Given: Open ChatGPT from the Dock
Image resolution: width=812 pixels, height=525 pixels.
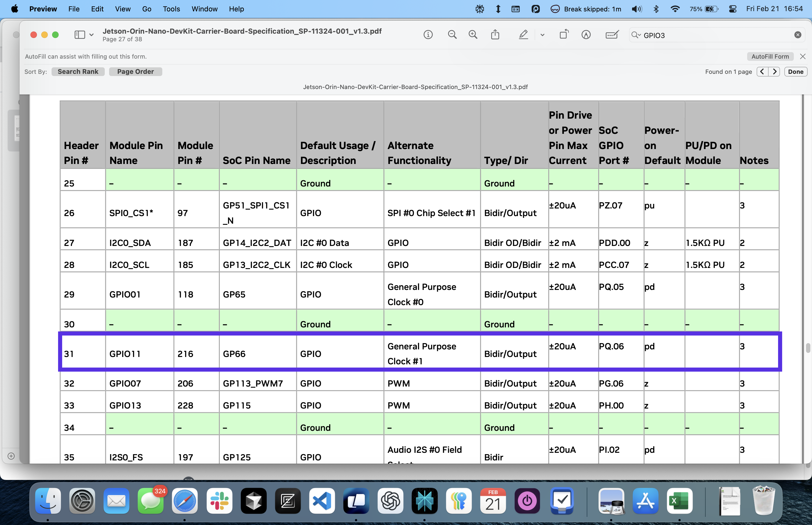Looking at the screenshot, I should (x=391, y=501).
